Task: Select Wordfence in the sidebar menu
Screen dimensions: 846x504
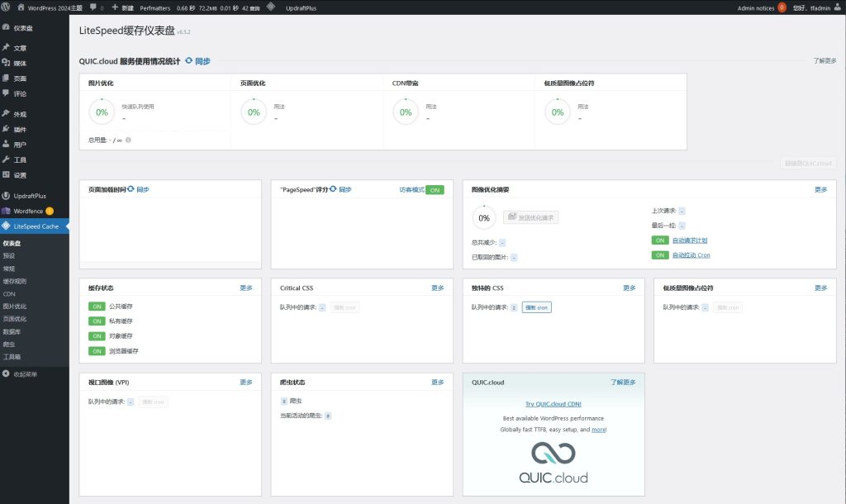Action: coord(29,211)
